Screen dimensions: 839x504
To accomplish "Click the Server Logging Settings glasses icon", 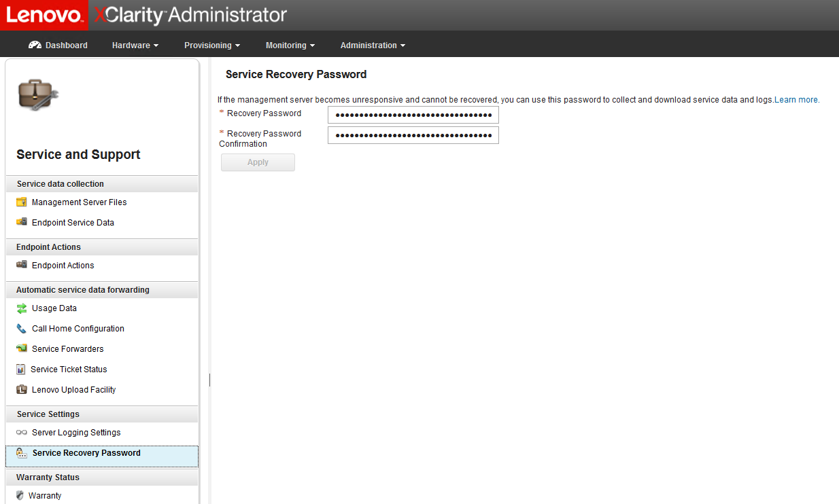I will [x=21, y=432].
